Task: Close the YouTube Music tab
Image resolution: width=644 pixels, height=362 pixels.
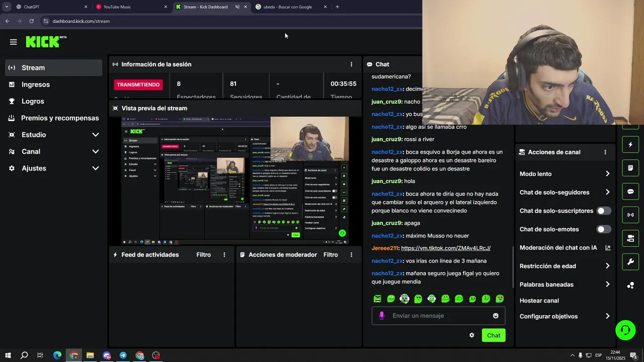Action: coord(166,7)
